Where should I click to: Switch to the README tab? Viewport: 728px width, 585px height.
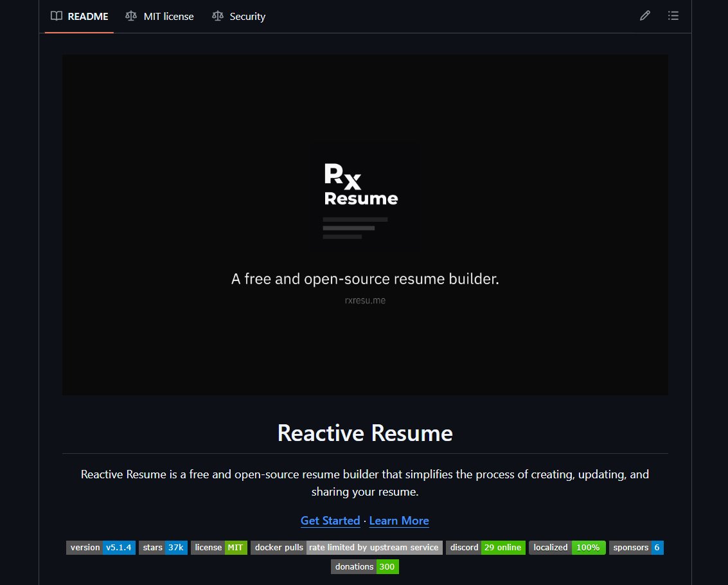tap(80, 16)
